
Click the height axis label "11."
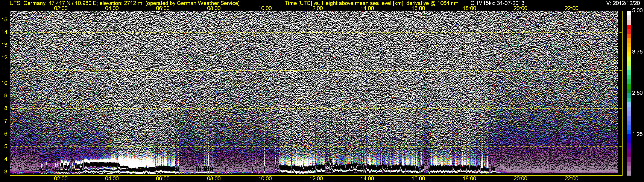click(5, 71)
